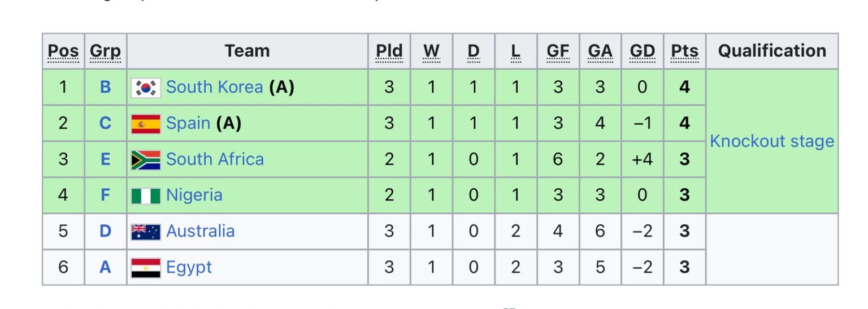The height and width of the screenshot is (309, 868).
Task: Open the Nigeria team link
Action: click(194, 195)
